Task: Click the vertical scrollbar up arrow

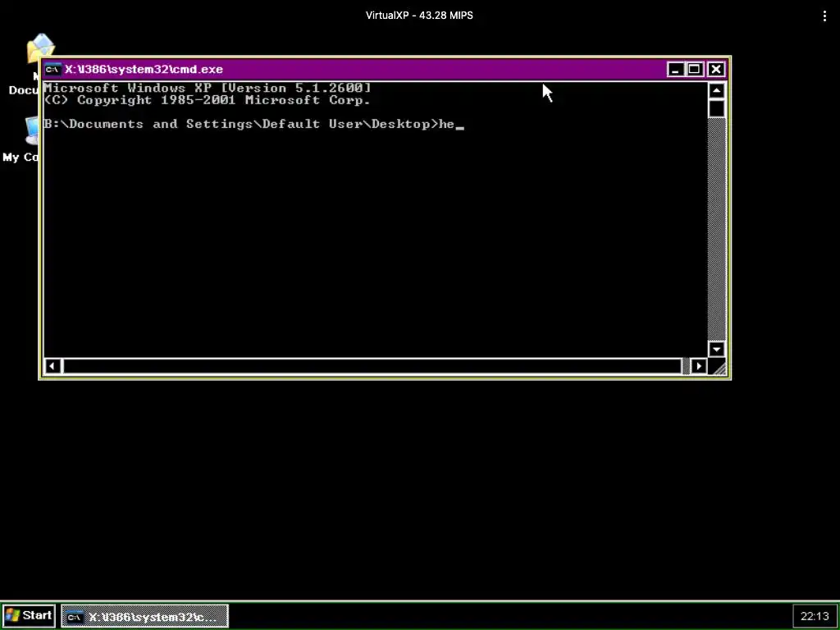Action: 716,90
